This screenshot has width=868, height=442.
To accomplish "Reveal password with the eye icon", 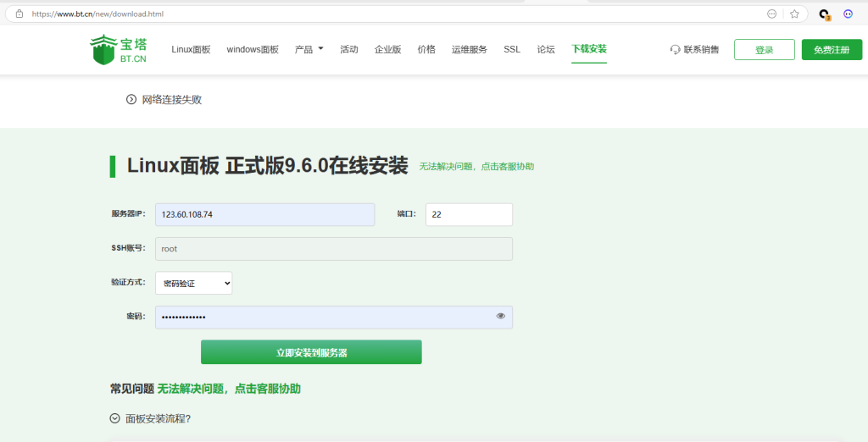I will coord(501,316).
